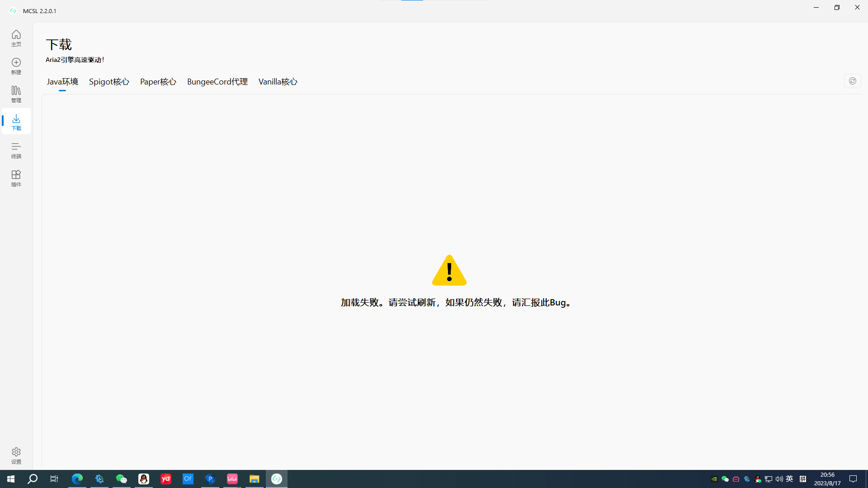Open the 插件 plugins sidebar icon
Viewport: 868px width, 488px height.
tap(16, 178)
